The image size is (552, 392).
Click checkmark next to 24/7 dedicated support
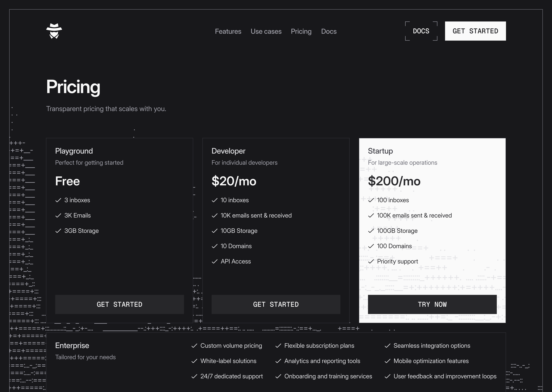click(x=194, y=376)
